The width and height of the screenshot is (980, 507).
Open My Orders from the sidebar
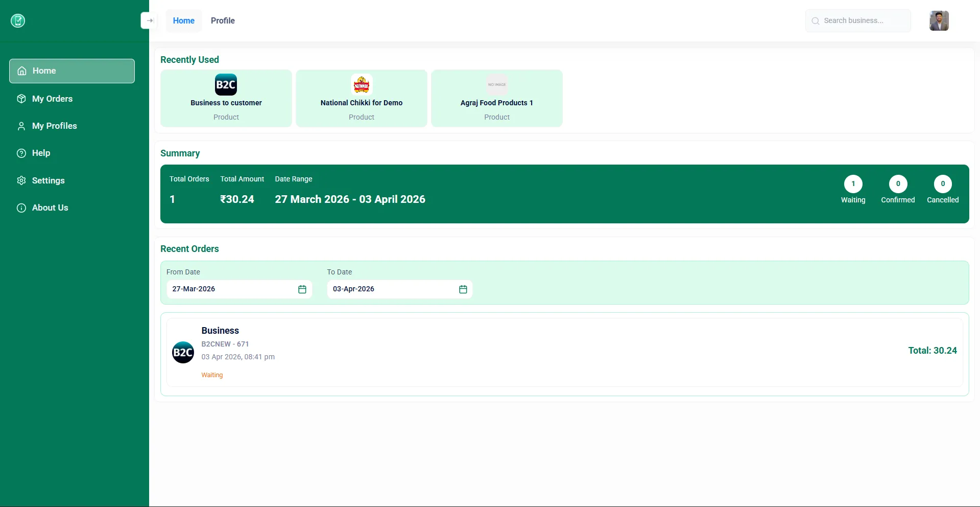52,99
